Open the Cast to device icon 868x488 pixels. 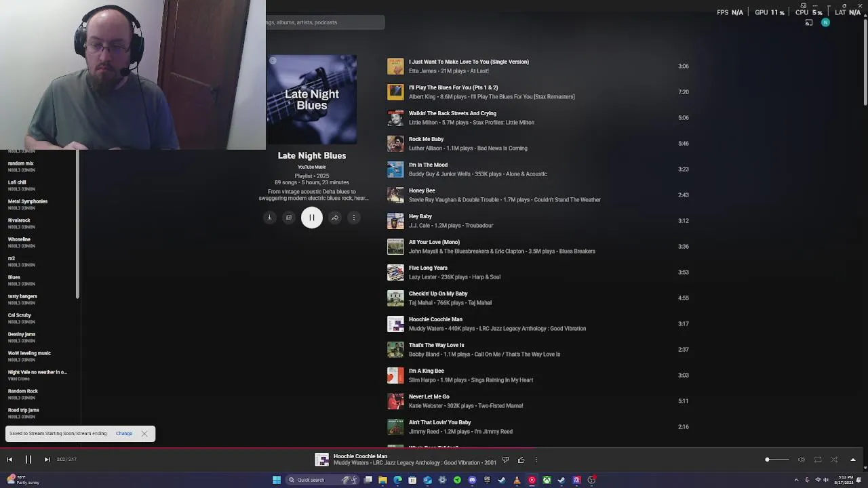pyautogui.click(x=809, y=22)
